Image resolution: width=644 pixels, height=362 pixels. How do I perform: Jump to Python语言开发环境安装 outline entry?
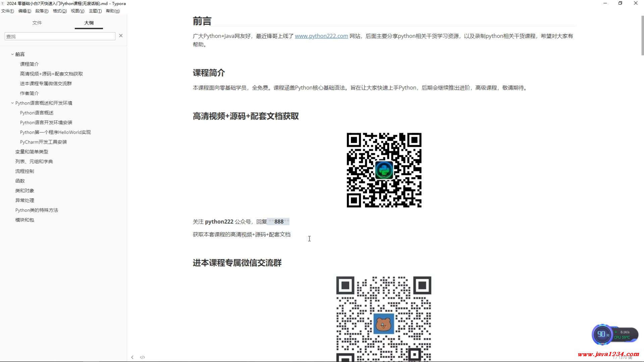pos(46,123)
